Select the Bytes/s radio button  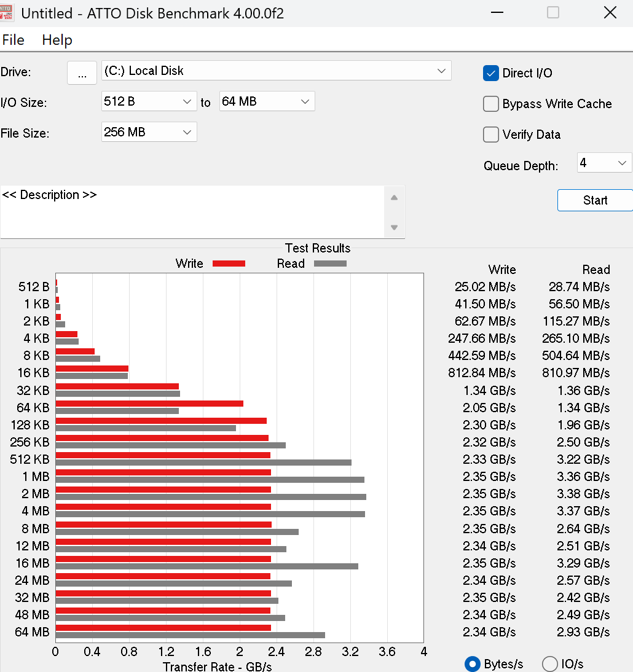473,663
